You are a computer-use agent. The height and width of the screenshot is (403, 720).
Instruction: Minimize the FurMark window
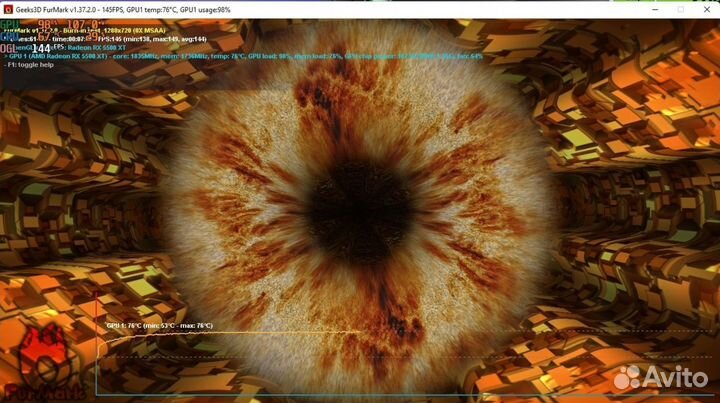(x=655, y=10)
